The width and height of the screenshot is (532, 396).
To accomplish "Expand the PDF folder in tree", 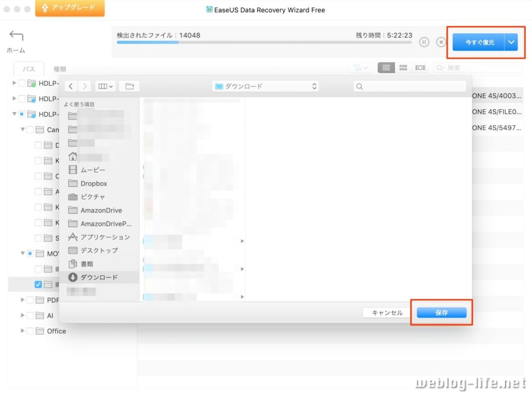I will click(22, 299).
